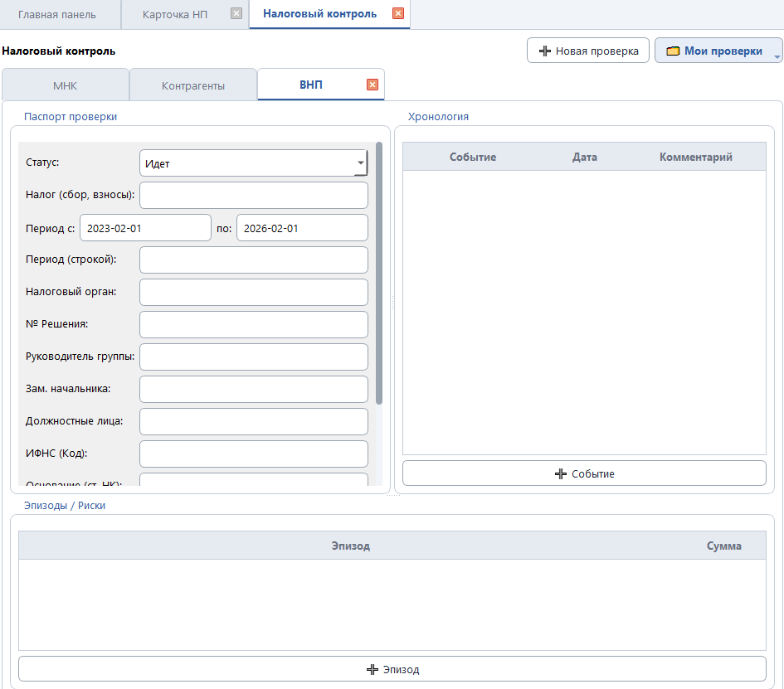The width and height of the screenshot is (784, 689).
Task: Close the Налоговый контроль tab
Action: click(x=398, y=14)
